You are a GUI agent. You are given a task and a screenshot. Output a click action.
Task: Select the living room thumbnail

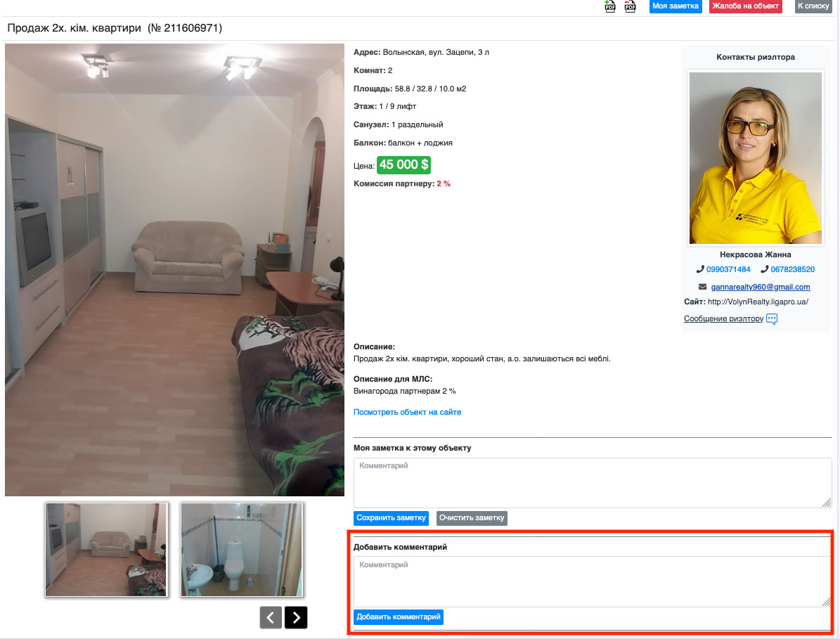(106, 549)
